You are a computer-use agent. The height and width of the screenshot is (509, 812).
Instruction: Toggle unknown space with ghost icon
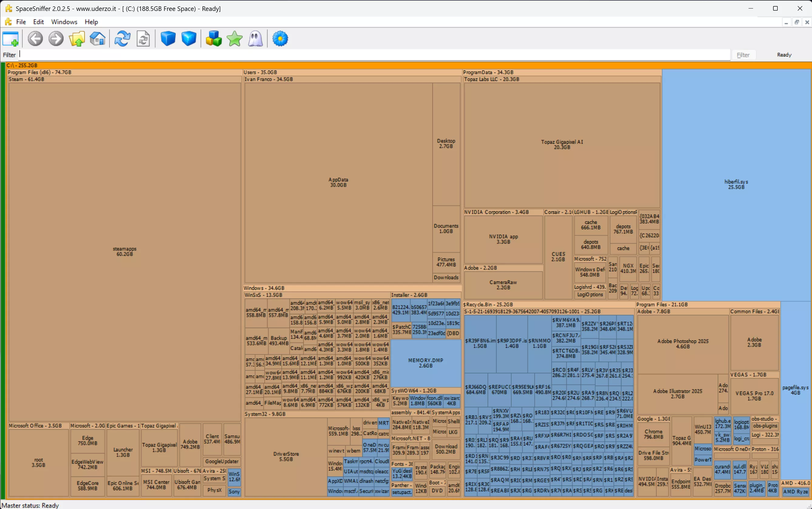point(255,39)
